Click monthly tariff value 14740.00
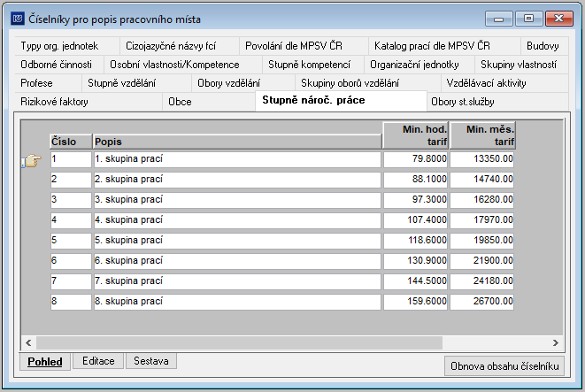 pyautogui.click(x=482, y=180)
